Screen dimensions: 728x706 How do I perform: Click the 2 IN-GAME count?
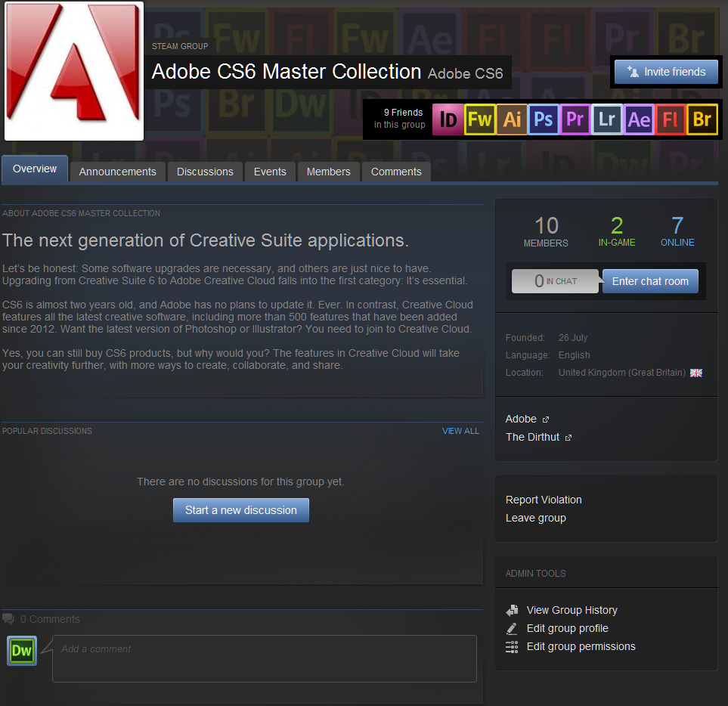[617, 231]
